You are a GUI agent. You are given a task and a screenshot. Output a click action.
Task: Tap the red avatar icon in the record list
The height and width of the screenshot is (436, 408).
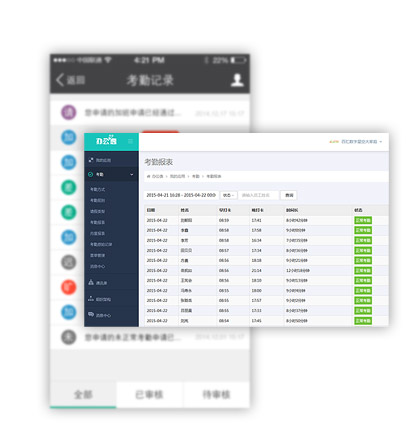click(69, 287)
